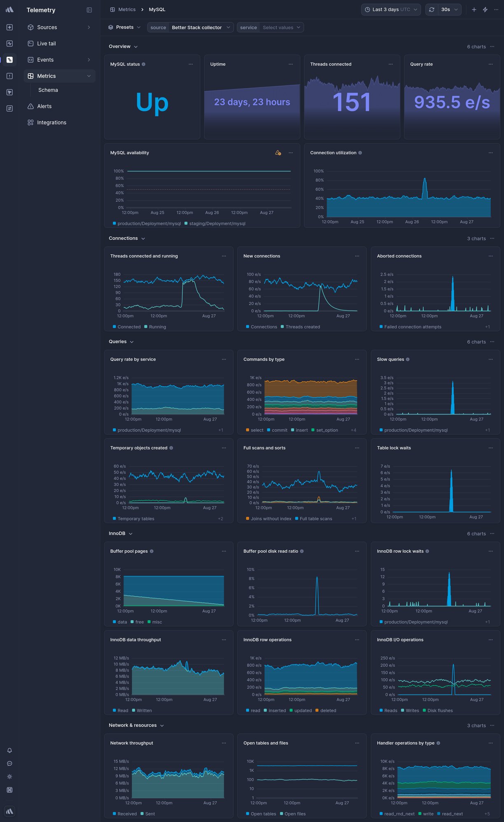This screenshot has height=822, width=504.
Task: Open the refresh interval icon
Action: coord(432,9)
